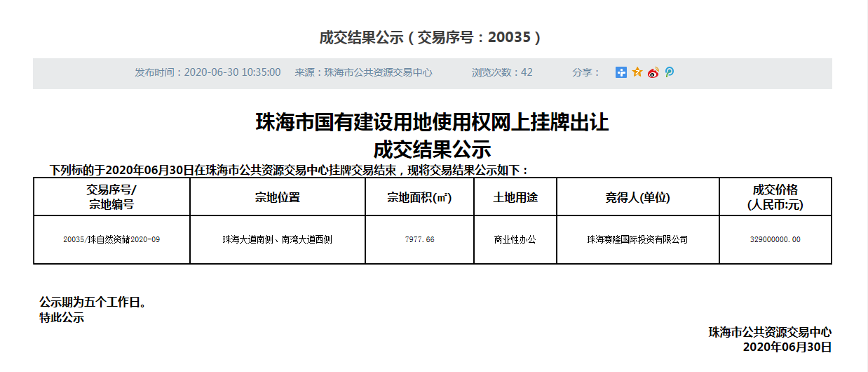Click the 发布时间 2020-06-30 10:35:00 text

pyautogui.click(x=208, y=72)
